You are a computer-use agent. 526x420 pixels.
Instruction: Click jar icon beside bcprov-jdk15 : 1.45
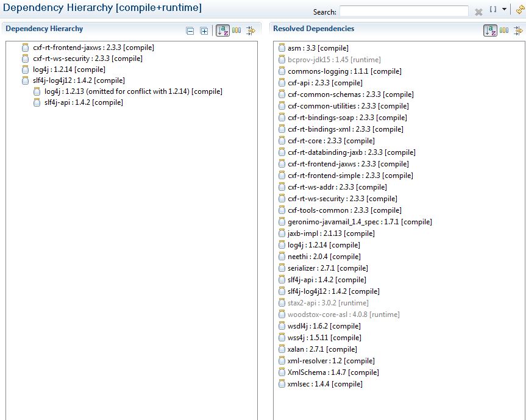coord(282,60)
